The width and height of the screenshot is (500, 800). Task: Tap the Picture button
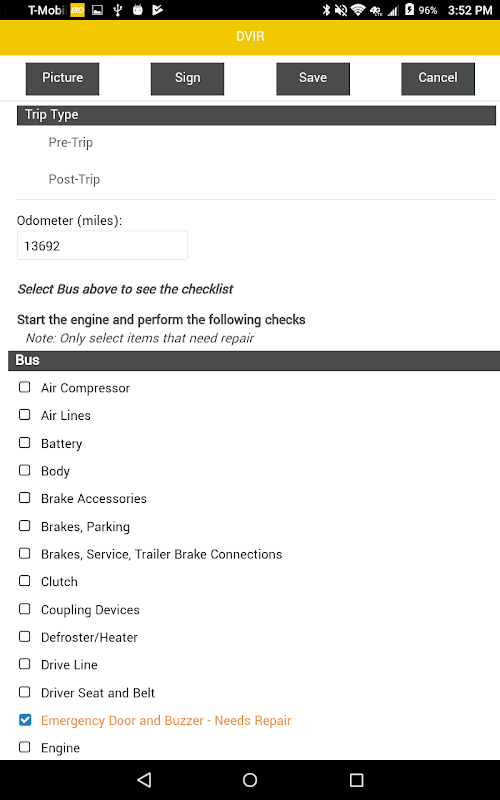coord(62,79)
